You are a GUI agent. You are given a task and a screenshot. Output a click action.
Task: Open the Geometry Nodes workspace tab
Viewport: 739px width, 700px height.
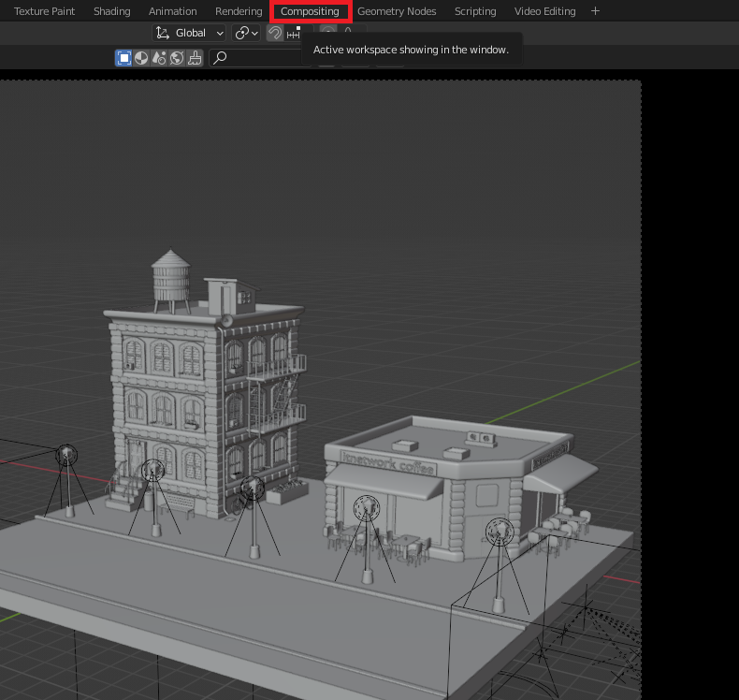[397, 11]
